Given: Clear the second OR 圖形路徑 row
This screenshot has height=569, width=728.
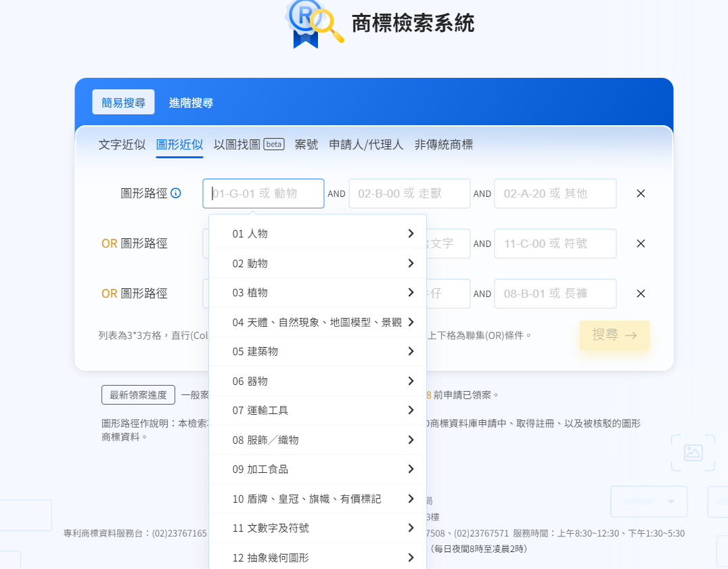Looking at the screenshot, I should click(641, 244).
